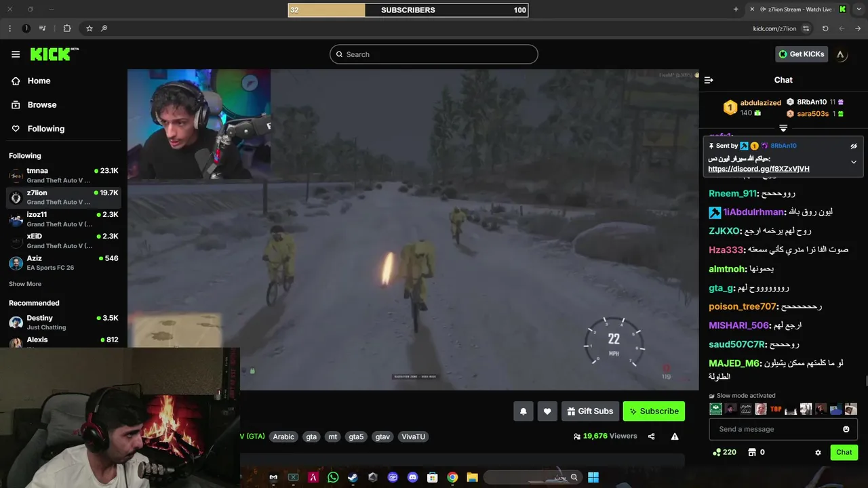Screen dimensions: 868x488
Task: Open new browser tab with plus
Action: coord(736,9)
